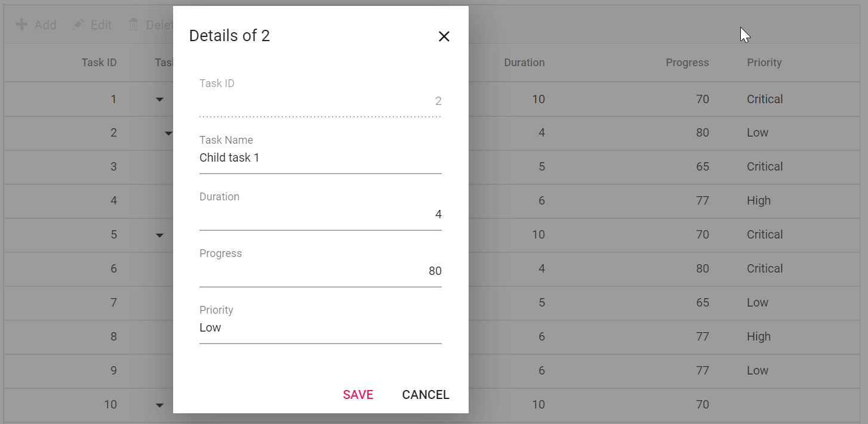Cancel editing the task details
The width and height of the screenshot is (868, 424).
point(425,394)
